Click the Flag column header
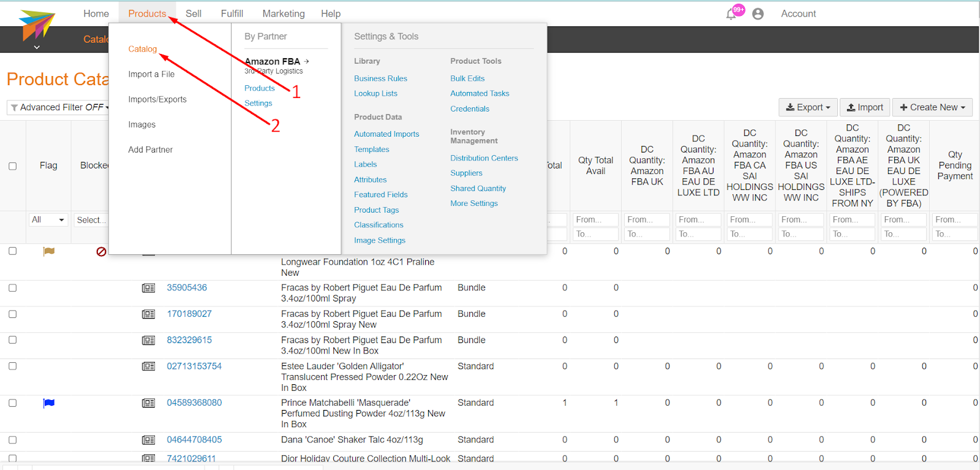 48,165
